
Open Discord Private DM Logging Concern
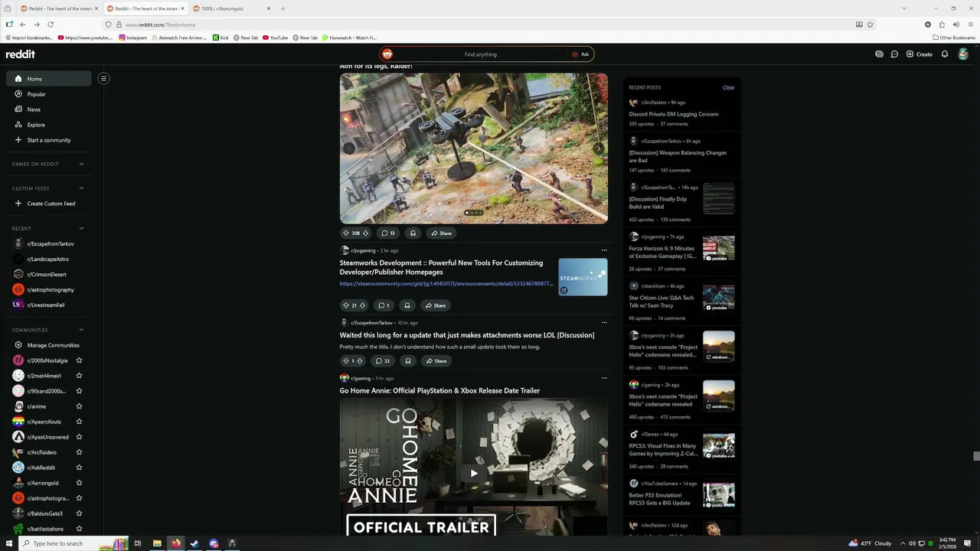coord(674,114)
